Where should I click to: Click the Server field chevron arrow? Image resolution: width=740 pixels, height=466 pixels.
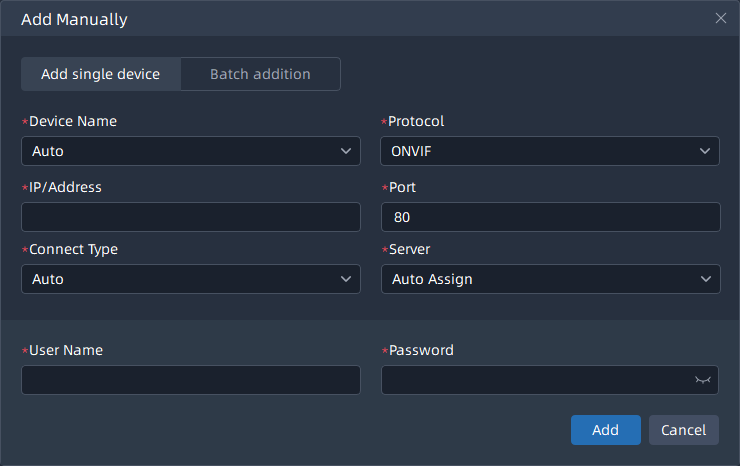coord(705,279)
